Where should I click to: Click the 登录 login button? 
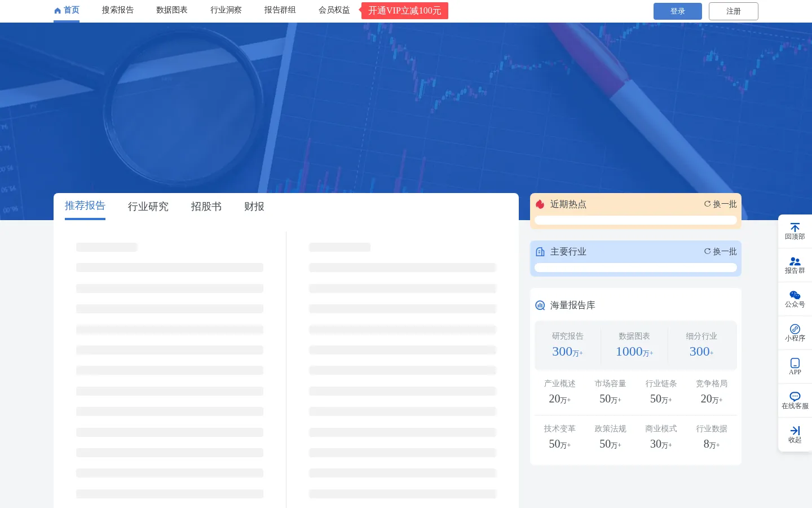pos(678,11)
